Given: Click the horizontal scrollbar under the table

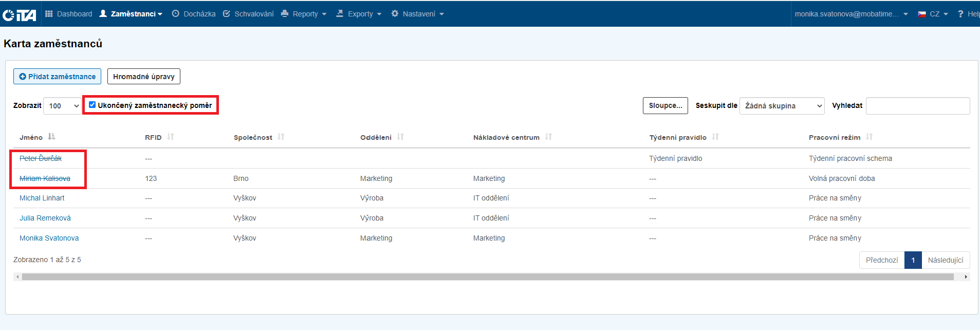Looking at the screenshot, I should (487, 277).
